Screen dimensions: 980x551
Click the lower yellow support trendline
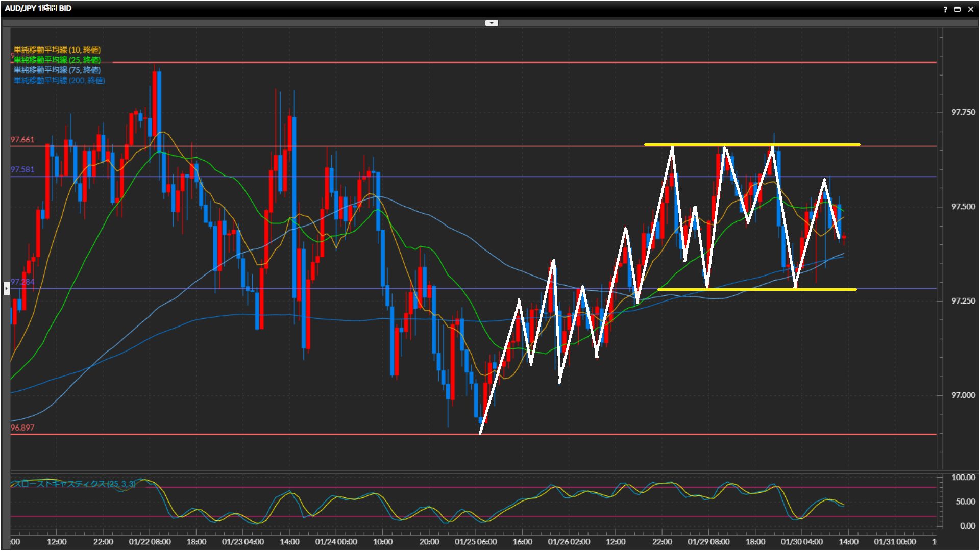click(x=827, y=289)
